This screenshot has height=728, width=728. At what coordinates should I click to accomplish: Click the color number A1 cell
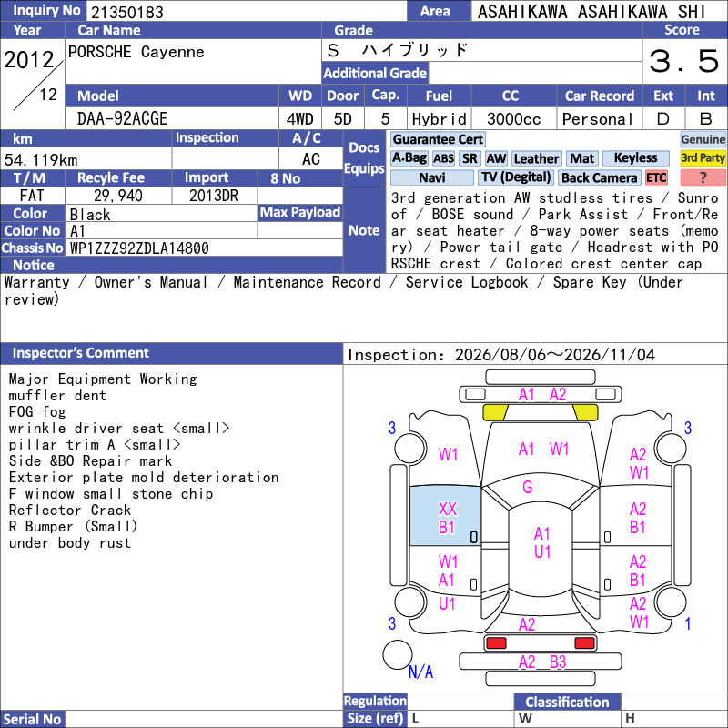click(161, 231)
